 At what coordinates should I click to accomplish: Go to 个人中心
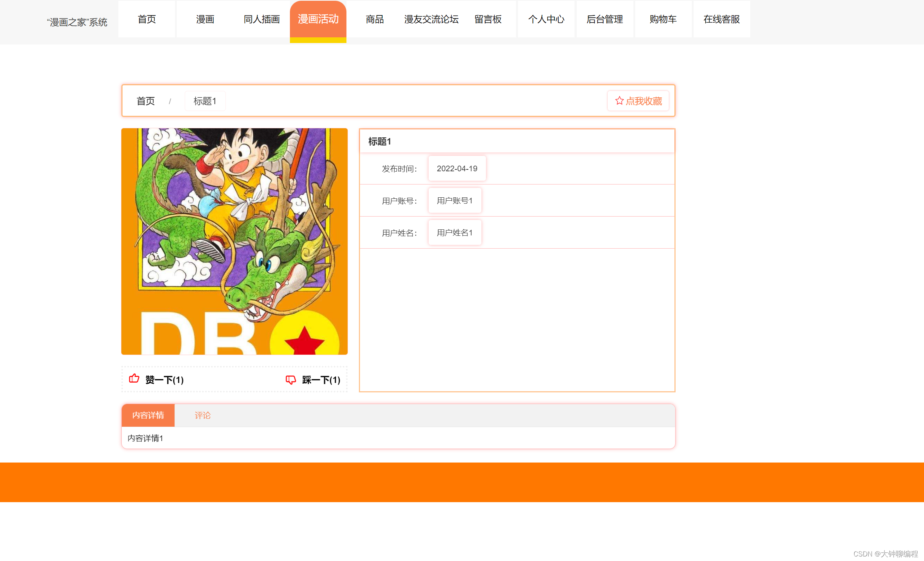click(546, 19)
